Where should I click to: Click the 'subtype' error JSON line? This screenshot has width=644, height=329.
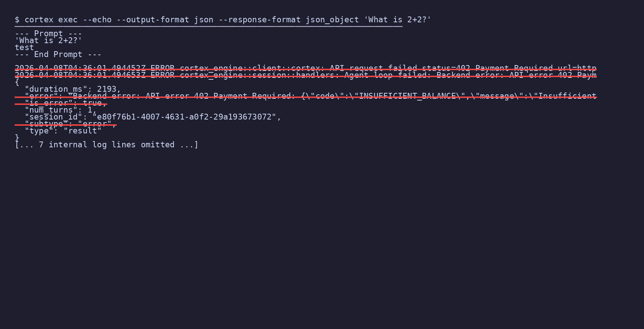(x=70, y=124)
